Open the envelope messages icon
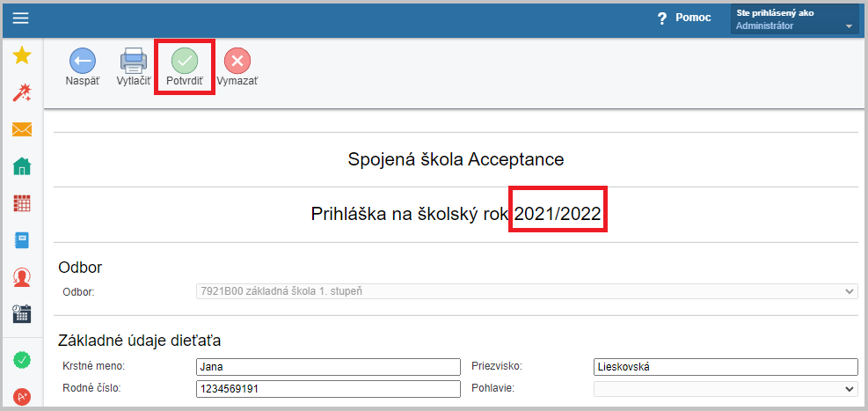Viewport: 868px width, 411px height. 22,129
